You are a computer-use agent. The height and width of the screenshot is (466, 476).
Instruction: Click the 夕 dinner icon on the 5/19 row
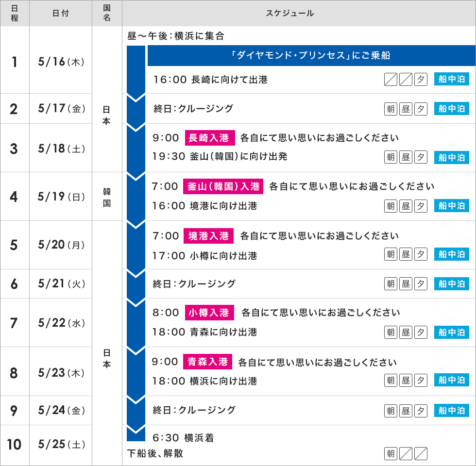pos(421,206)
